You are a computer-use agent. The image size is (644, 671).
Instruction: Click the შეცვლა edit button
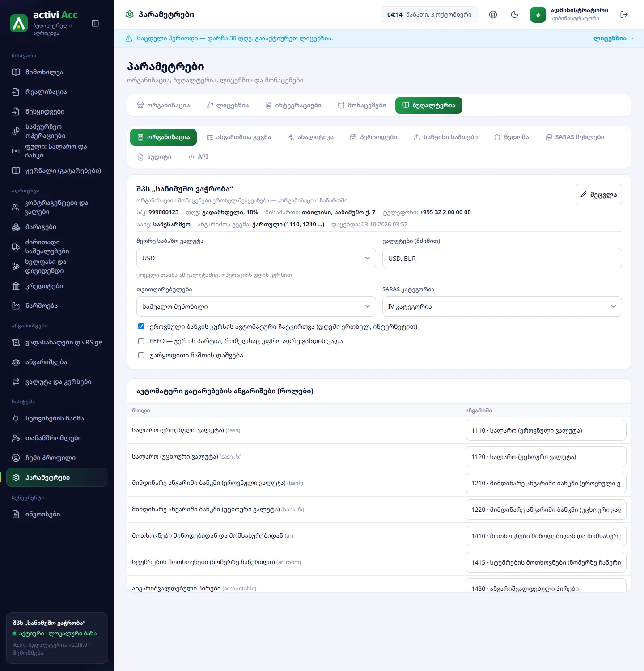coord(598,194)
